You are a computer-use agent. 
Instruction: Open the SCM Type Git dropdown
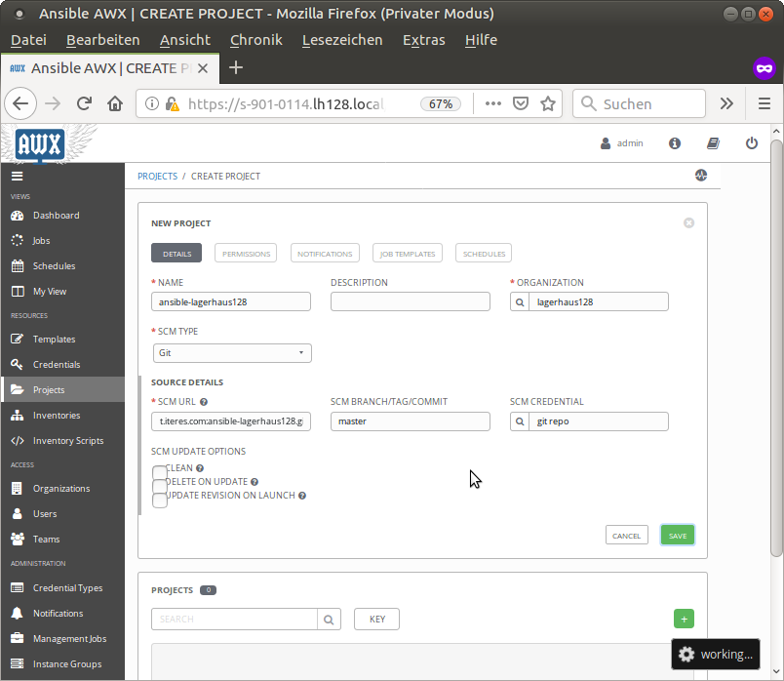(x=232, y=353)
